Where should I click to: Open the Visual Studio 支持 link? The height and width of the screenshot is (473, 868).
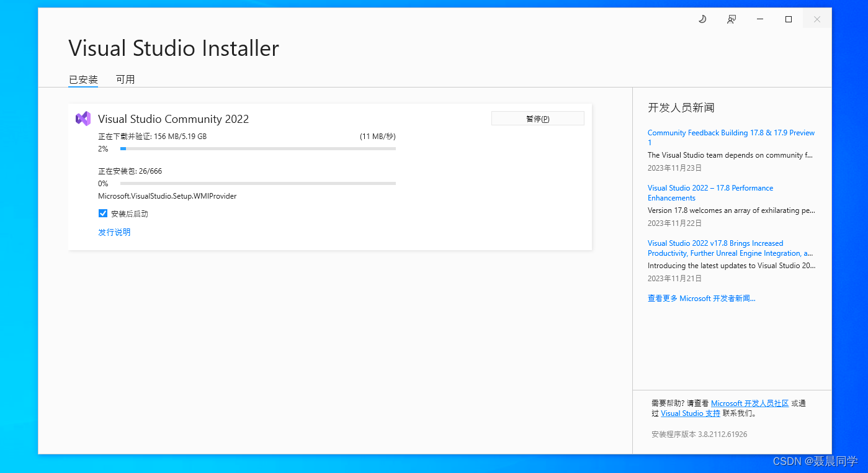tap(691, 413)
